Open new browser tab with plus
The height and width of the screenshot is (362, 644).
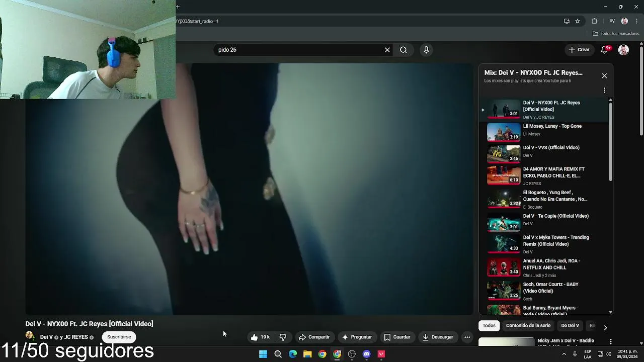click(178, 7)
